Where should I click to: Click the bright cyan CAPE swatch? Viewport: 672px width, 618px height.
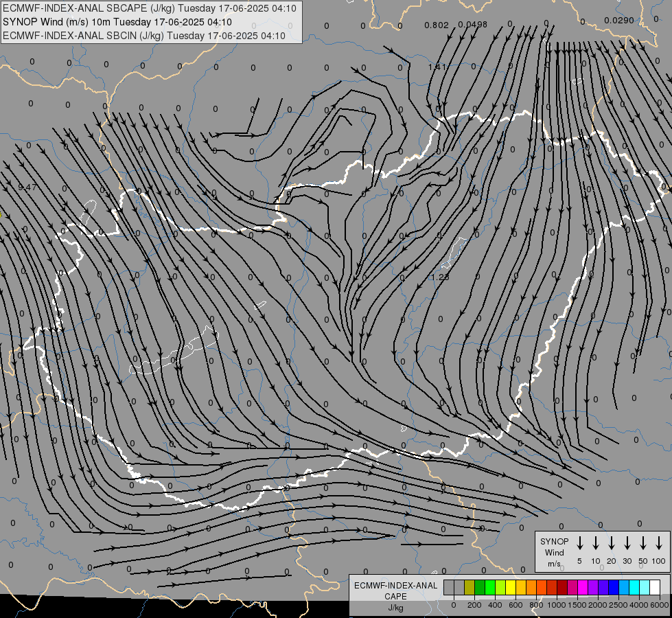(x=634, y=587)
